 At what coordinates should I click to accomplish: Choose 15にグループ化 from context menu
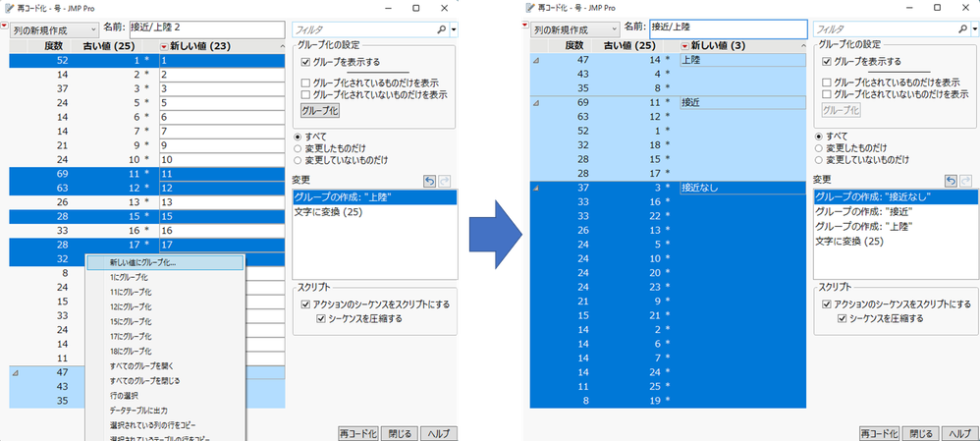[165, 322]
